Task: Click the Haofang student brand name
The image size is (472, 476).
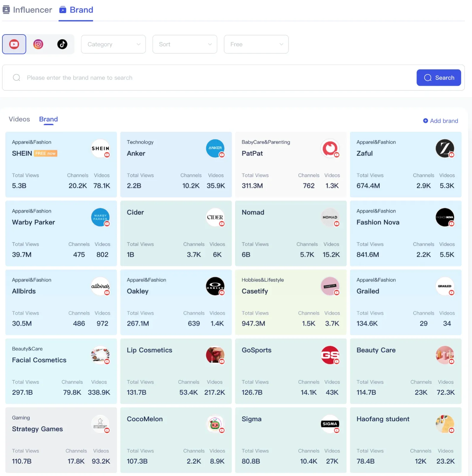Action: pos(383,419)
